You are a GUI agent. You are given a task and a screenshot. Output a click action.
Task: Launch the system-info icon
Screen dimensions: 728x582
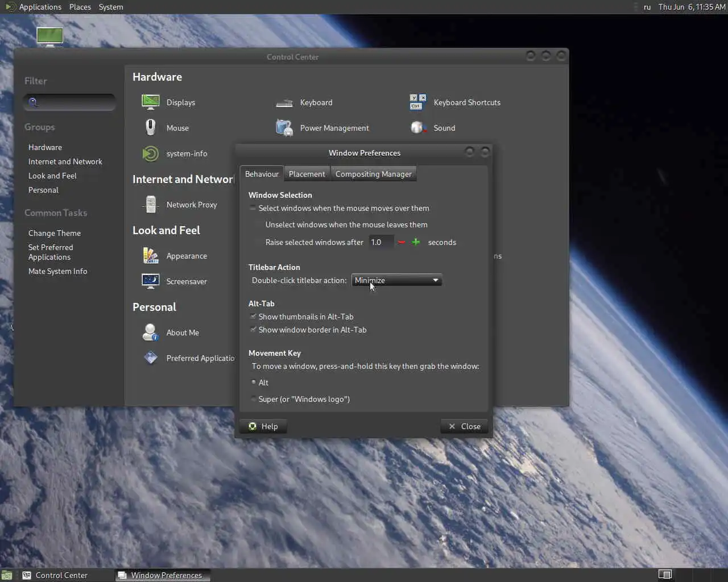click(x=151, y=153)
